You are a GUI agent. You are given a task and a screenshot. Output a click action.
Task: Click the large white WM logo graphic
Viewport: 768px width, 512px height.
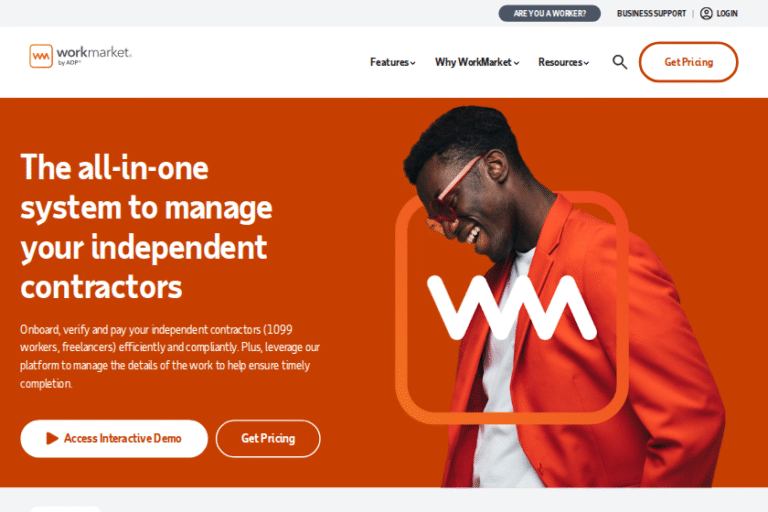click(512, 308)
